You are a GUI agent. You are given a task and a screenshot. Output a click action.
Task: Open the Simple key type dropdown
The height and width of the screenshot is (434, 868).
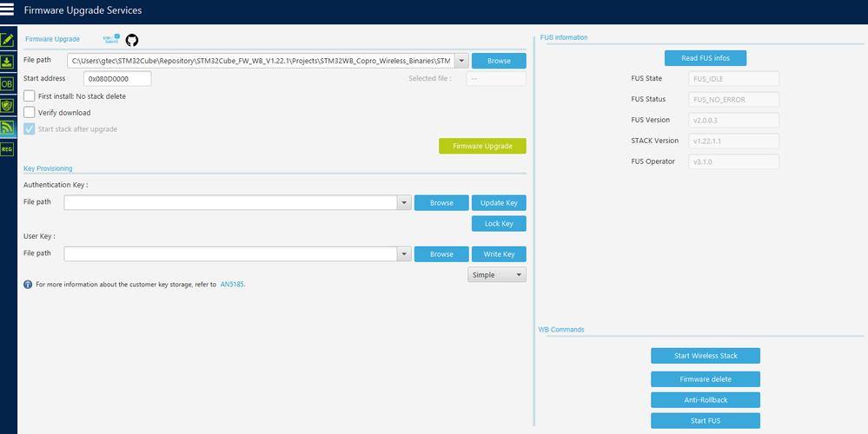[497, 275]
